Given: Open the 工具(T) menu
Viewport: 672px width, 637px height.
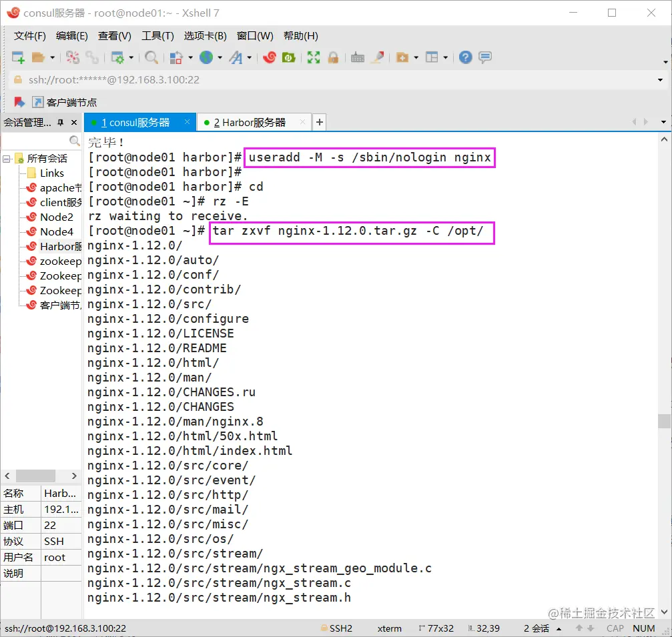Looking at the screenshot, I should pyautogui.click(x=157, y=36).
